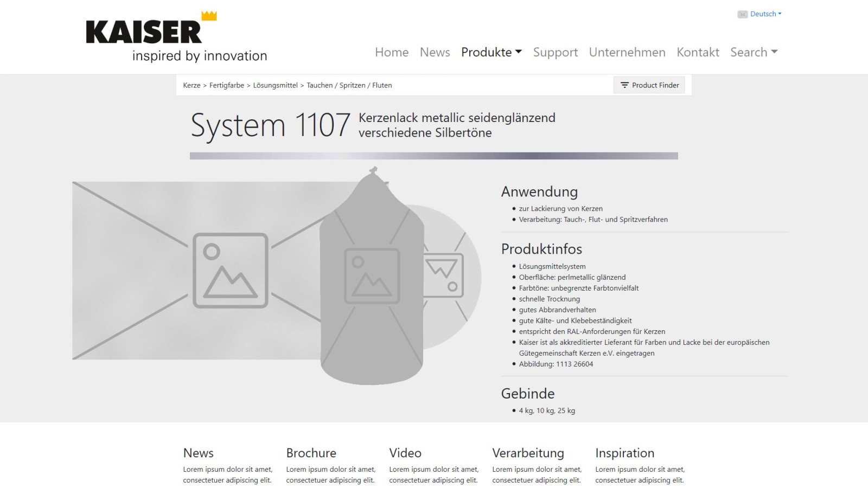This screenshot has height=488, width=868.
Task: Navigate to Kerze in the breadcrumb
Action: click(192, 85)
